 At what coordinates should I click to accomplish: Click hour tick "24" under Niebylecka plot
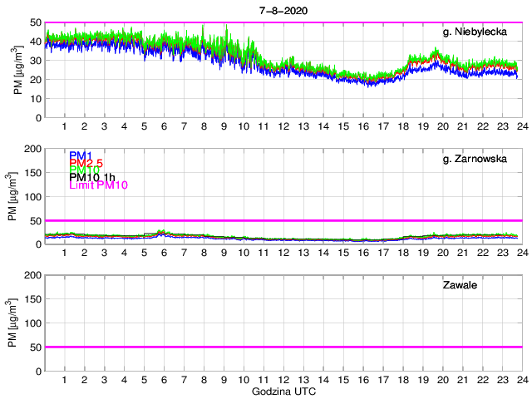click(523, 126)
